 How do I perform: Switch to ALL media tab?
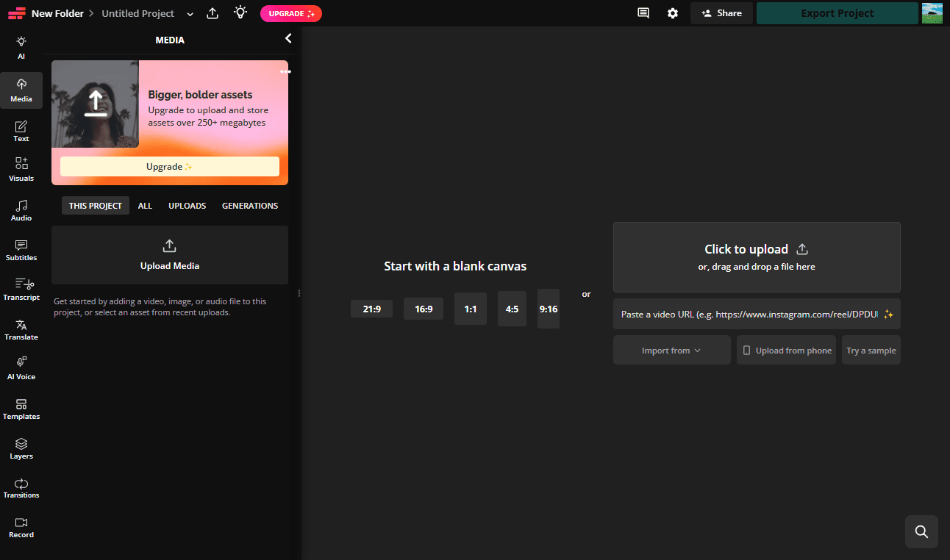[x=145, y=206]
